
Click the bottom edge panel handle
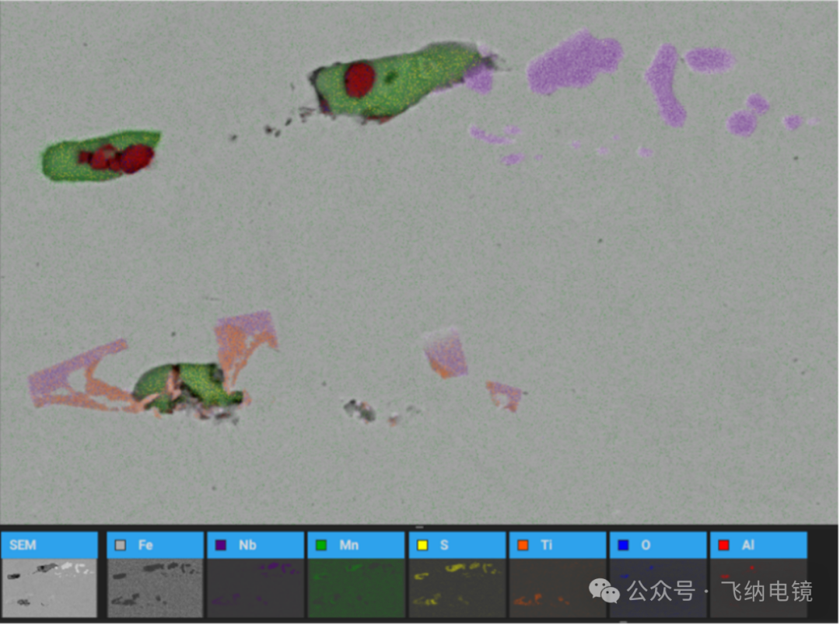coord(623,622)
